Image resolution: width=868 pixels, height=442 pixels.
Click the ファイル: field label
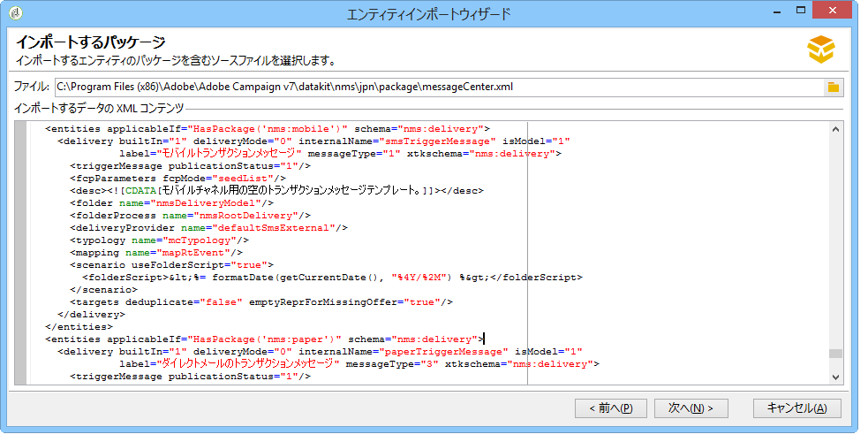32,87
